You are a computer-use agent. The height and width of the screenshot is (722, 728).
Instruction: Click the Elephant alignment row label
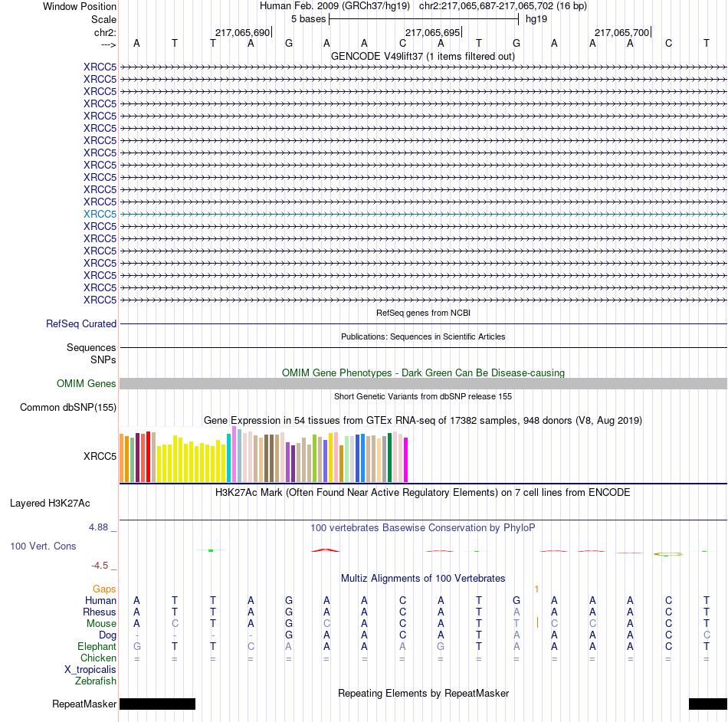coord(97,646)
